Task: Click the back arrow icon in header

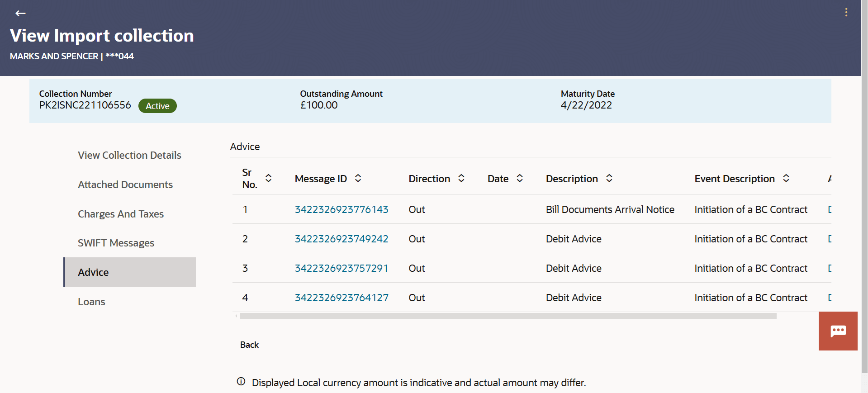Action: (x=20, y=13)
